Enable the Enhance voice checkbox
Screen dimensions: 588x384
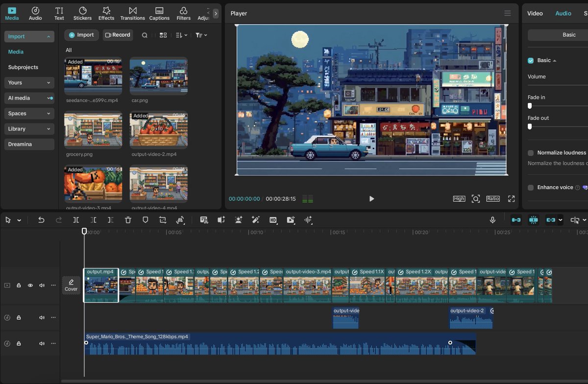531,188
